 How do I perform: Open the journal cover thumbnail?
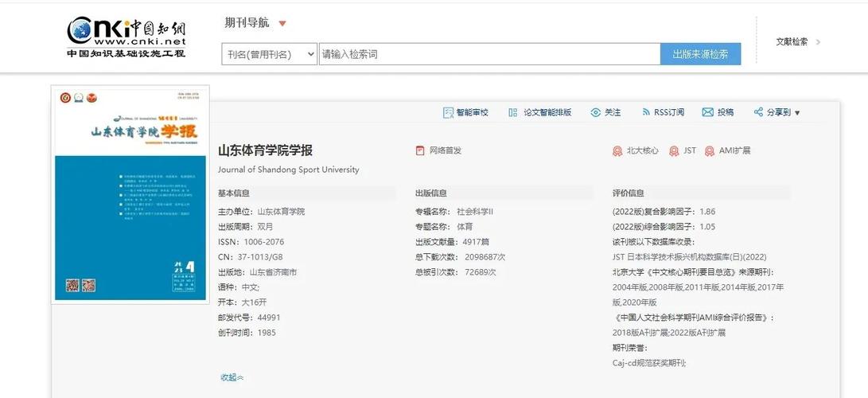tap(130, 194)
